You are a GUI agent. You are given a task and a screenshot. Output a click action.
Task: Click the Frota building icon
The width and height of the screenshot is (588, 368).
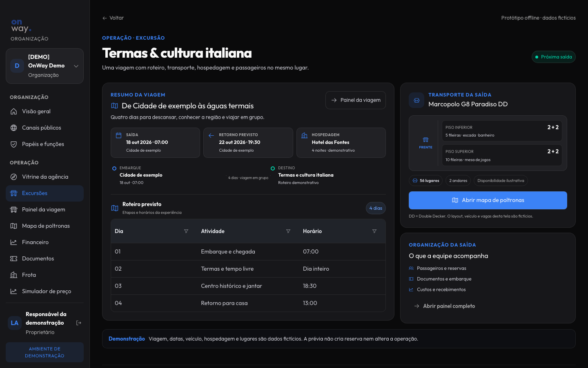tap(13, 275)
